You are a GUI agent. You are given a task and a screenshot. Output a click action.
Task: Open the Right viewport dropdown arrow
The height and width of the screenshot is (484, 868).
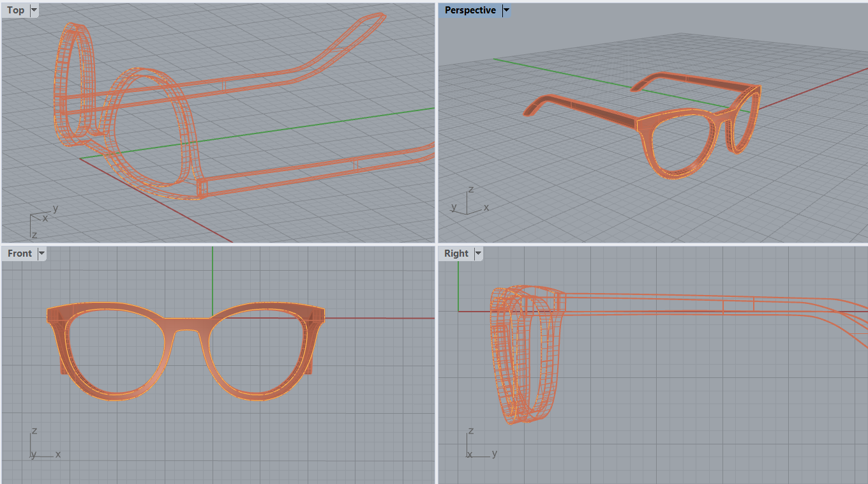coord(478,253)
